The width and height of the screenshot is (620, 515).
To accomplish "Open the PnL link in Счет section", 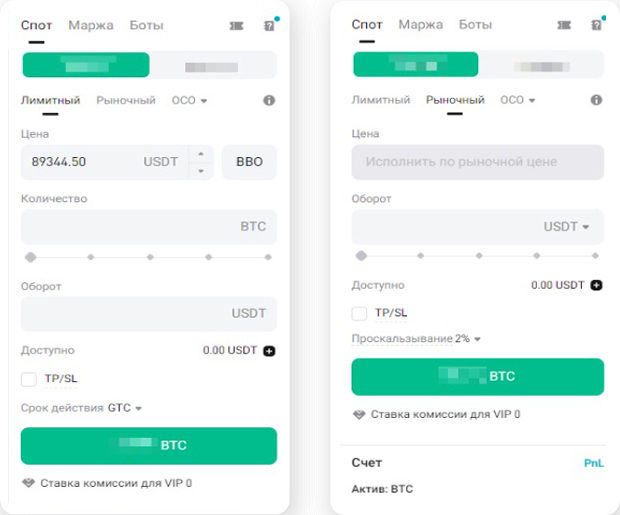I will tap(594, 464).
